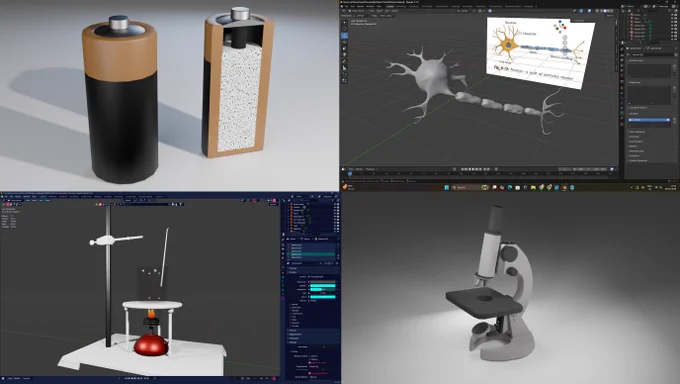Open the Blender logo menu in neuron window

[342, 7]
